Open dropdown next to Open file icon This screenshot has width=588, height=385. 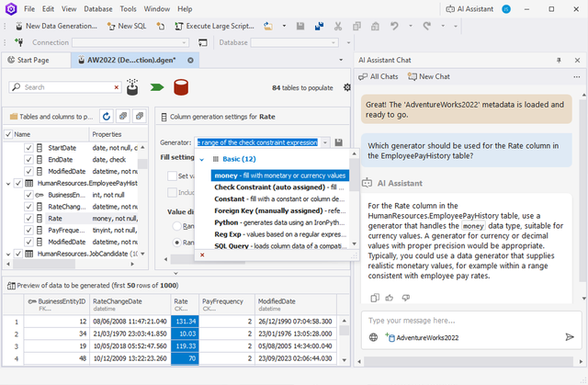[x=284, y=26]
